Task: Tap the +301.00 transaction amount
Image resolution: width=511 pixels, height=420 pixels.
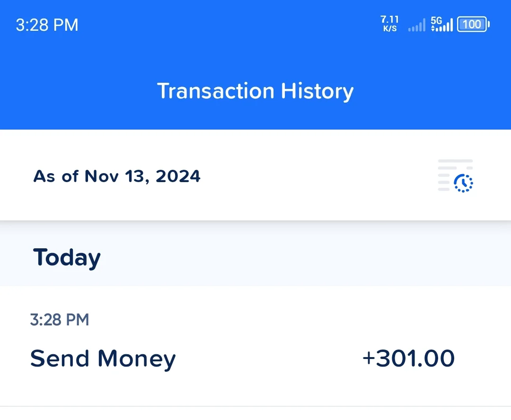Action: click(x=409, y=358)
